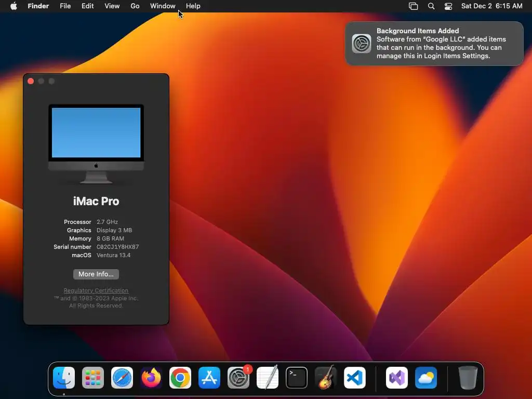Click the serial number C02CJ1Y8HX87
The image size is (532, 399).
click(x=118, y=247)
